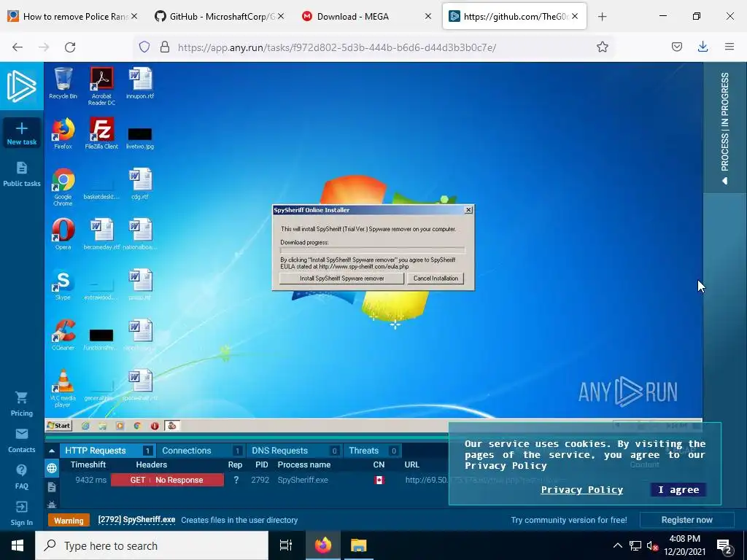Click the [2792] SpySheriff.exe warning link
Image resolution: width=747 pixels, height=560 pixels.
pyautogui.click(x=136, y=520)
